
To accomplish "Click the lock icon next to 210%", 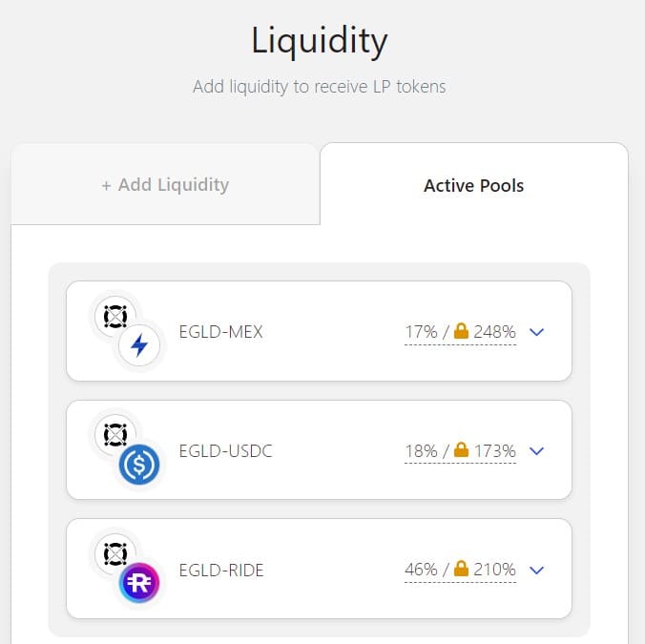I will 461,569.
